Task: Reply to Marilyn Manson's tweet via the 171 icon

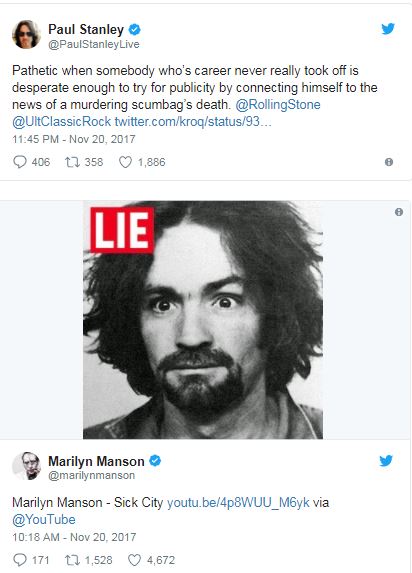Action: click(20, 560)
